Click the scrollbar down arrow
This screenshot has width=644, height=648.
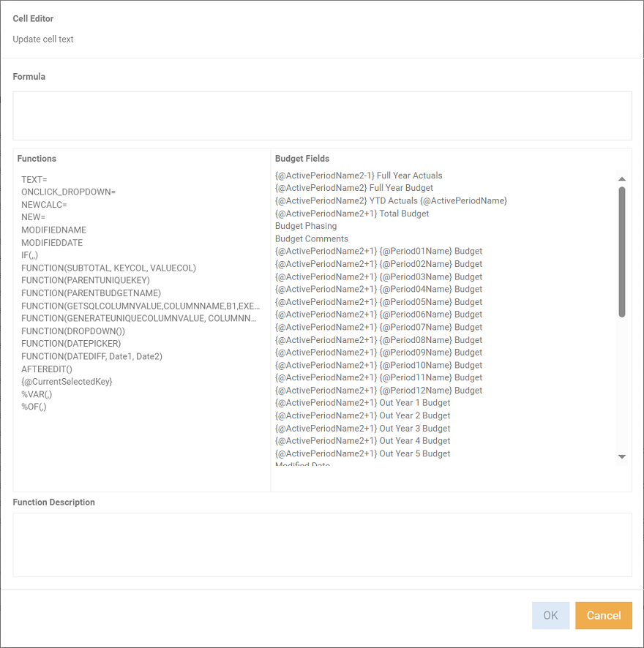click(x=622, y=456)
